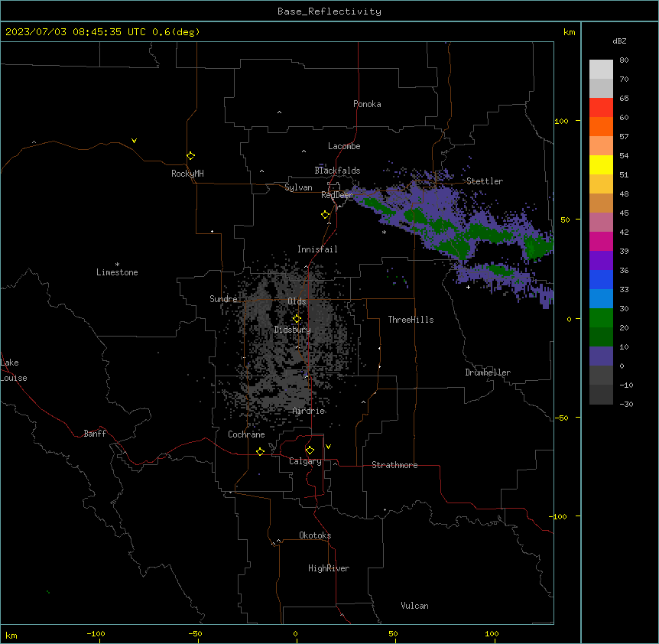This screenshot has width=659, height=644.
Task: Select the ThreeHills label
Action: click(411, 320)
